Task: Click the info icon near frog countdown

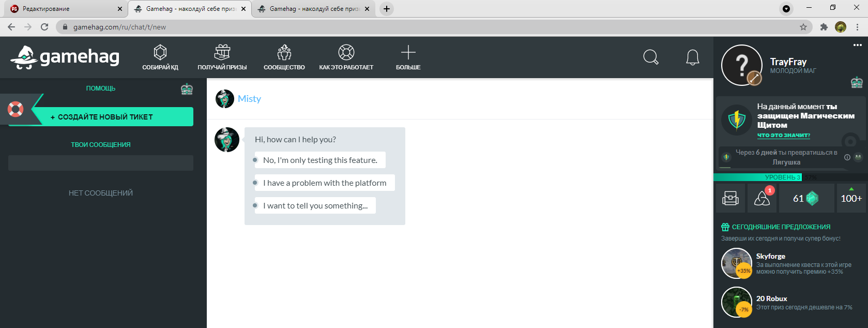Action: tap(847, 157)
